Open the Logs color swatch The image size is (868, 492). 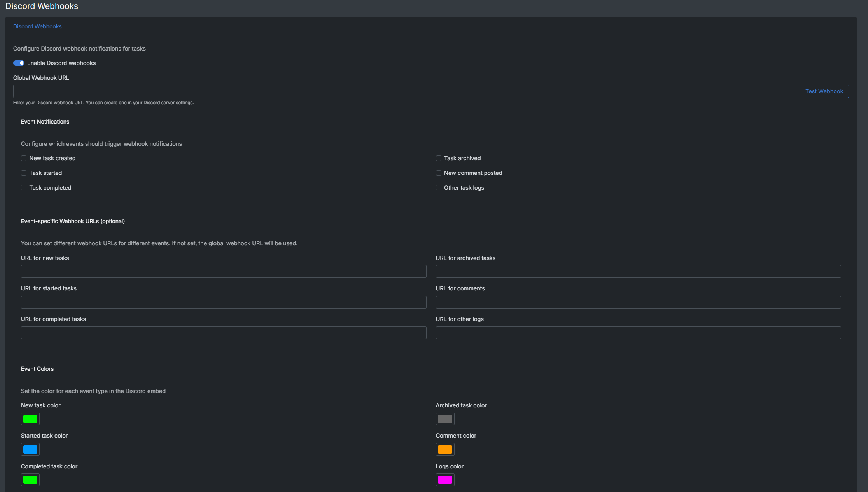point(445,480)
